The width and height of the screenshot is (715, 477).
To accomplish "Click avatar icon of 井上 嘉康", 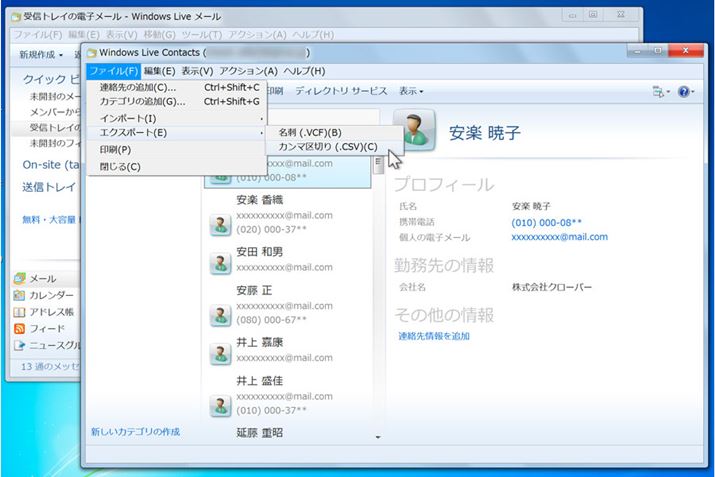I will (221, 354).
